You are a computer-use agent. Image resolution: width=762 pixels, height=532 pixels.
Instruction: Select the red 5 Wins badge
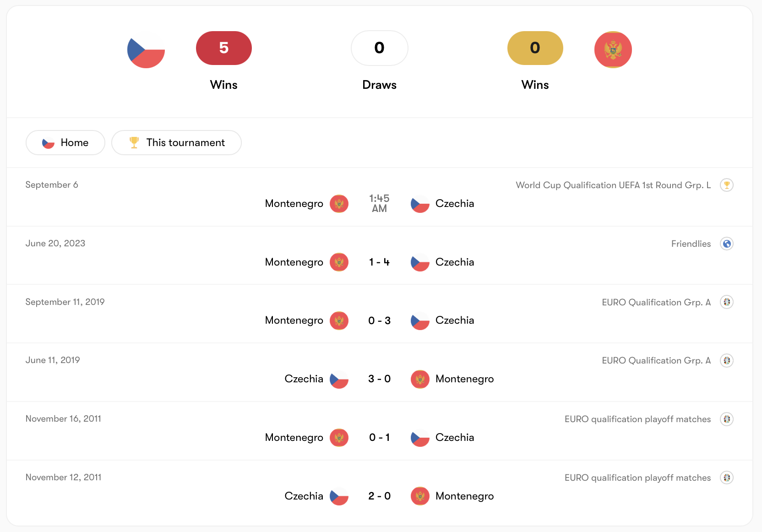(223, 48)
